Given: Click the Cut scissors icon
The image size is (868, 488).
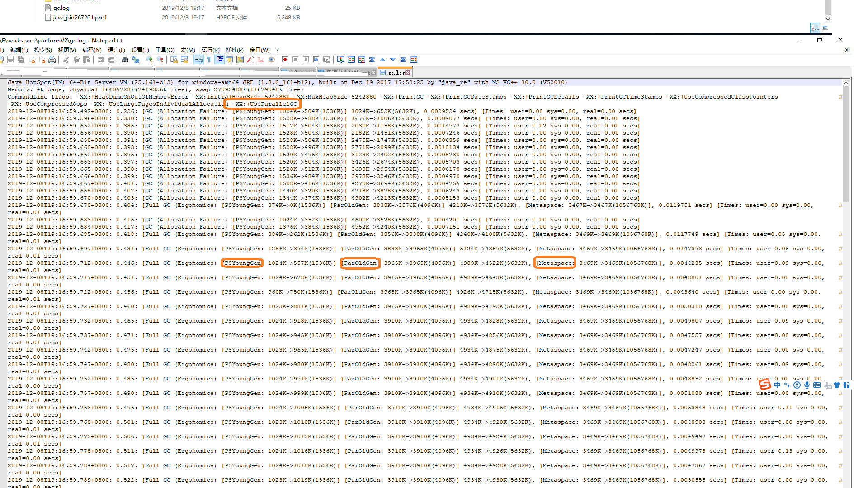Looking at the screenshot, I should pos(66,60).
